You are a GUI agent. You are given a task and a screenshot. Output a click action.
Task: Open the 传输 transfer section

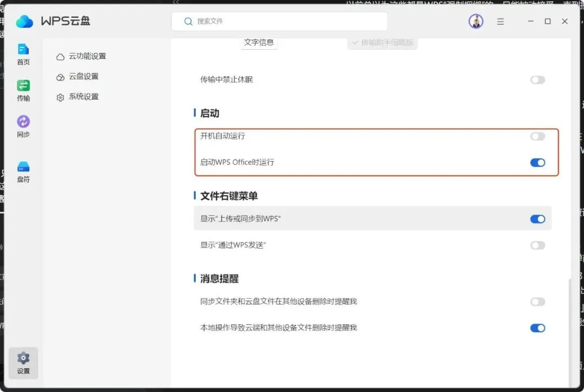pyautogui.click(x=23, y=90)
